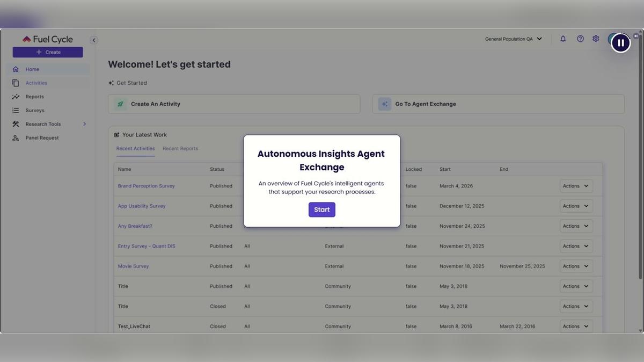Open Actions dropdown for Movie Survey
Image resolution: width=644 pixels, height=362 pixels.
click(576, 266)
